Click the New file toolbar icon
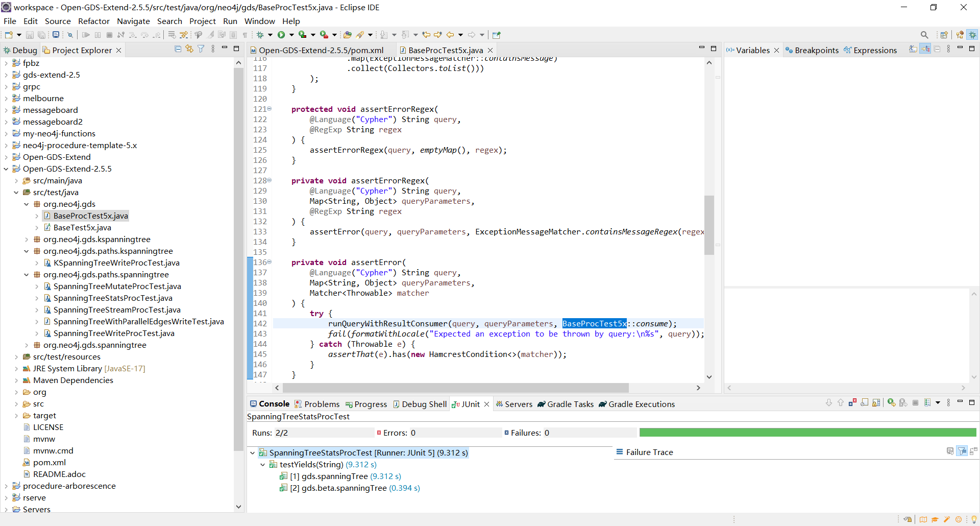 [9, 35]
